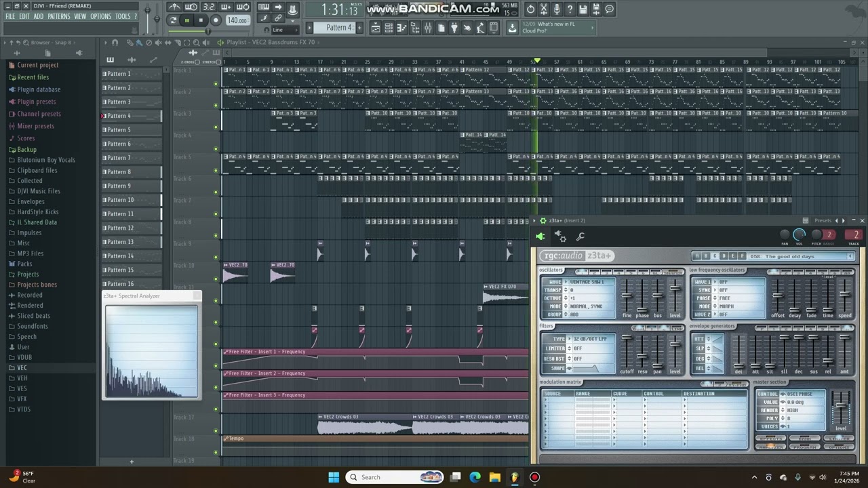Adjust the z3ta+ PAN knob
Screen dimensions: 868x488
pos(785,235)
